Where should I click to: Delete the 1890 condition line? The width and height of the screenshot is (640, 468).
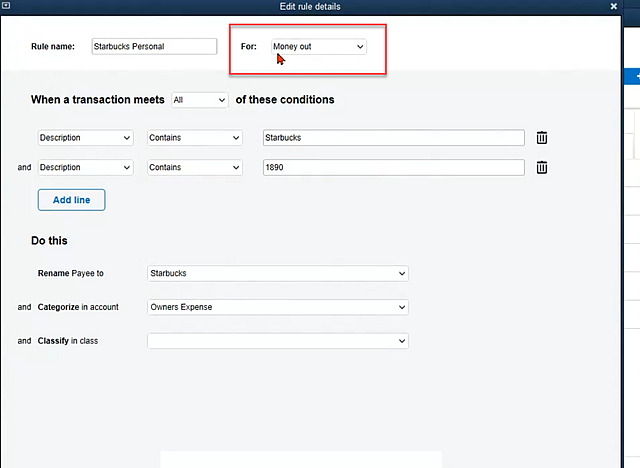541,168
